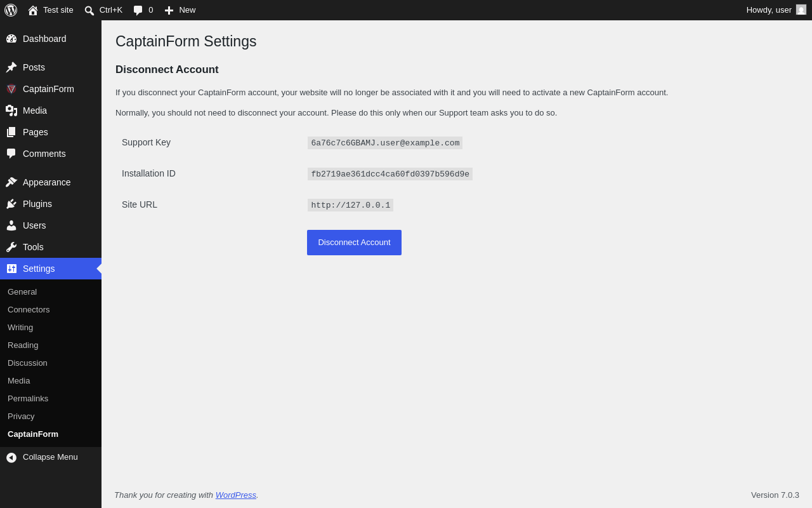Open Ctrl+K search in admin bar
Viewport: 812px width, 508px height.
103,10
